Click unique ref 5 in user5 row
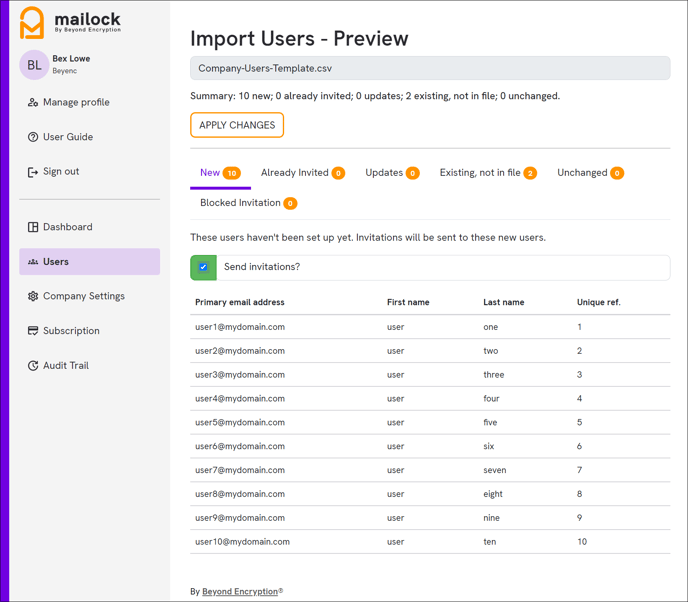 tap(579, 423)
